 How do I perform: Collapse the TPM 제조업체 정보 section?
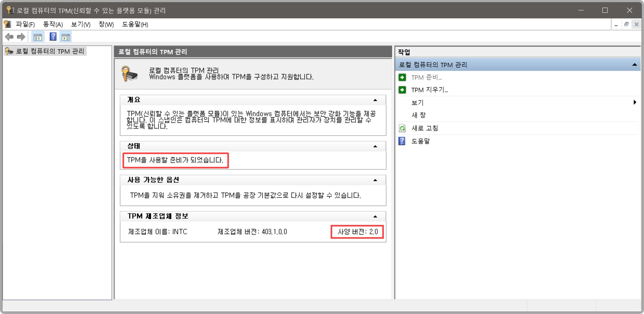375,216
